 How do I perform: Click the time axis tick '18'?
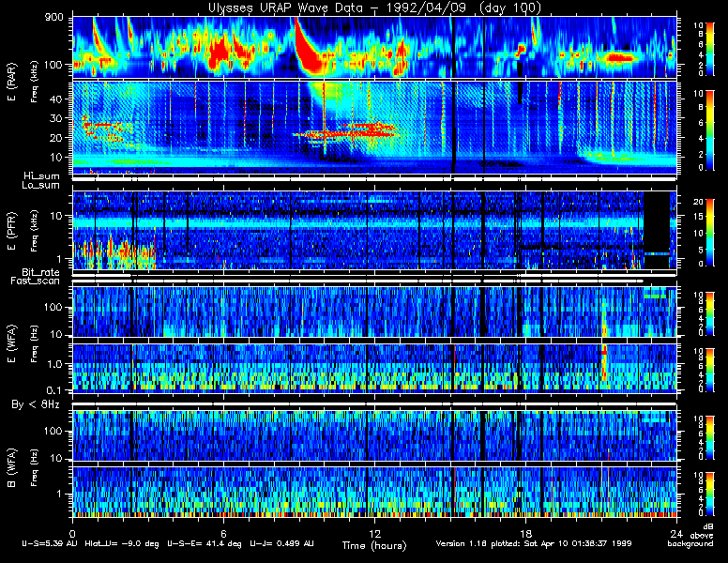525,533
